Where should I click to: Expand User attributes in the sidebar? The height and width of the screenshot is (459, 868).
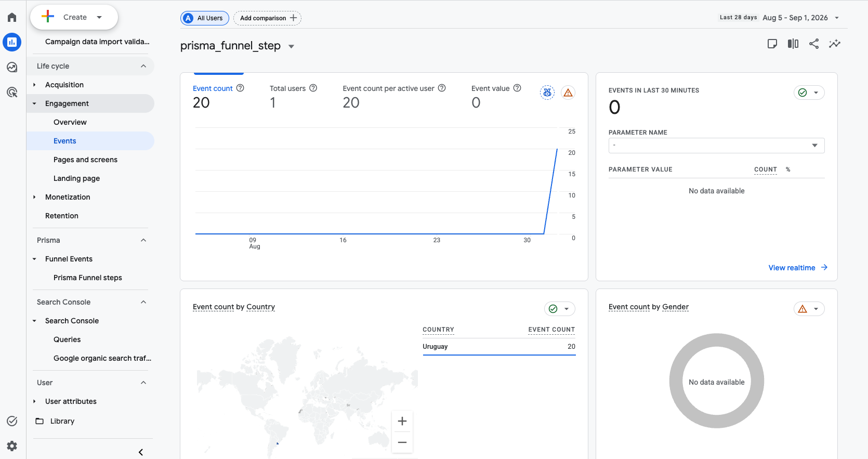pyautogui.click(x=34, y=401)
